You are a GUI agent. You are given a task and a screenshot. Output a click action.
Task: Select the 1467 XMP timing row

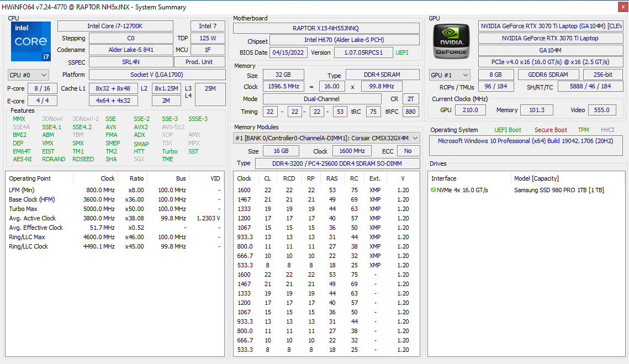pos(326,199)
